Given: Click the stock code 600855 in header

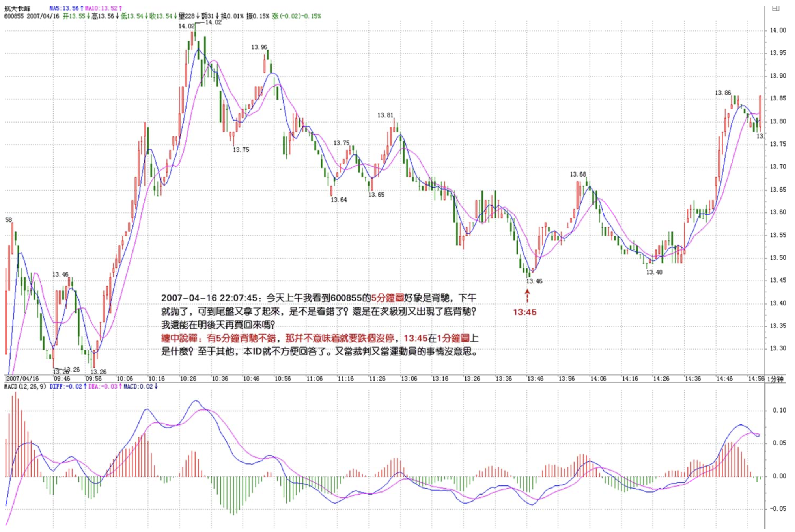Looking at the screenshot, I should 14,16.
